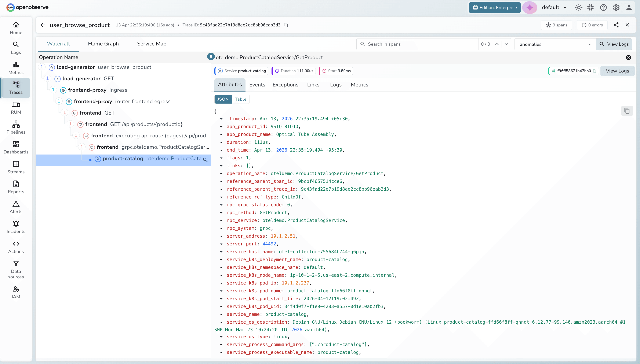
Task: Focus the Search in spans field
Action: point(421,44)
